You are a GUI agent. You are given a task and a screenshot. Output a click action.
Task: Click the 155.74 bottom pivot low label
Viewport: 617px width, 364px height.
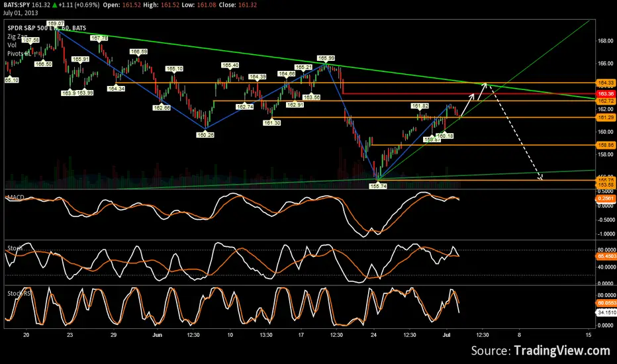coord(378,186)
